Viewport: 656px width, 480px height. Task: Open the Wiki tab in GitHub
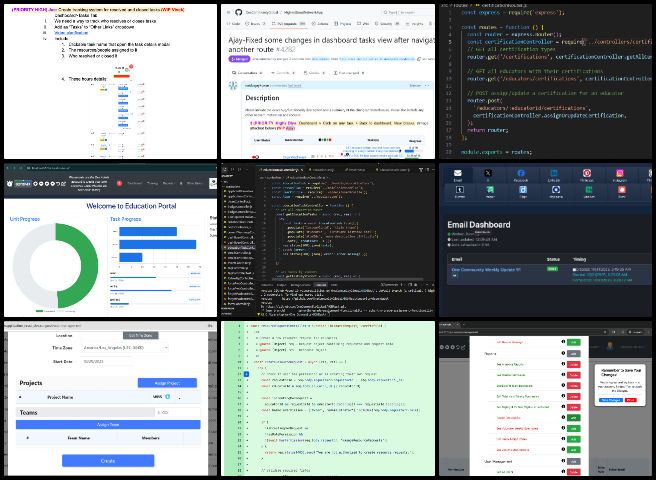coord(363,24)
